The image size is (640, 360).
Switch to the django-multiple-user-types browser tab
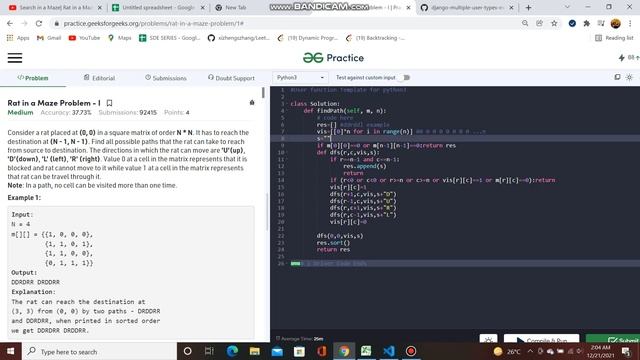click(x=467, y=7)
